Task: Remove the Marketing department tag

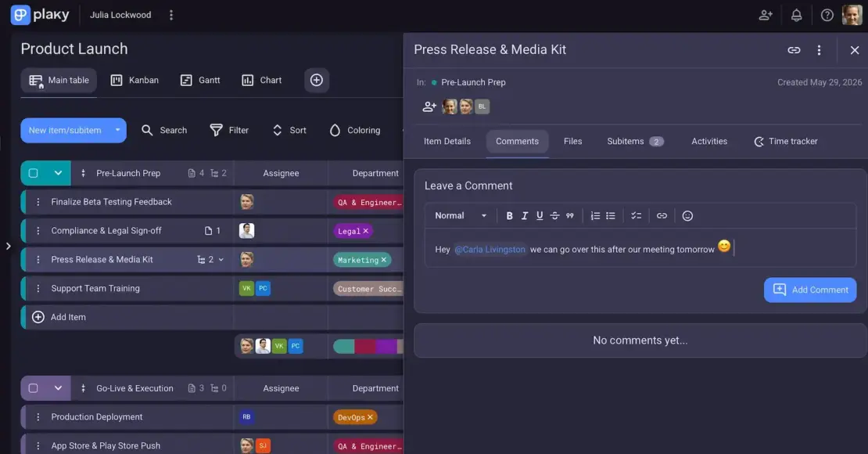Action: point(384,260)
